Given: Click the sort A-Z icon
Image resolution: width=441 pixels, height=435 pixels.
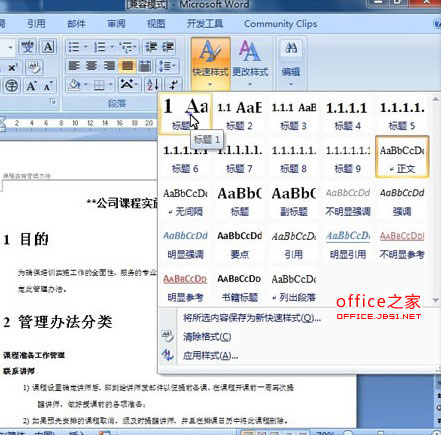Looking at the screenshot, I should [x=153, y=85].
